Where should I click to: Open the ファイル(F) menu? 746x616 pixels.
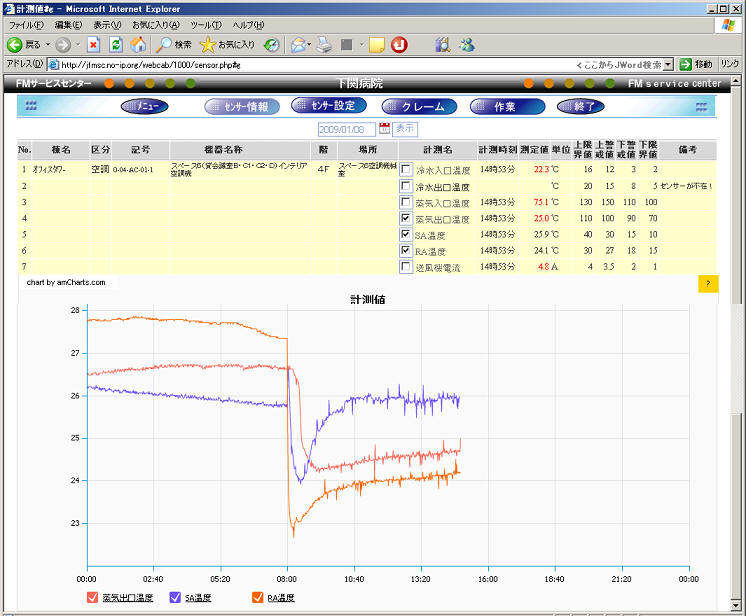(x=26, y=24)
